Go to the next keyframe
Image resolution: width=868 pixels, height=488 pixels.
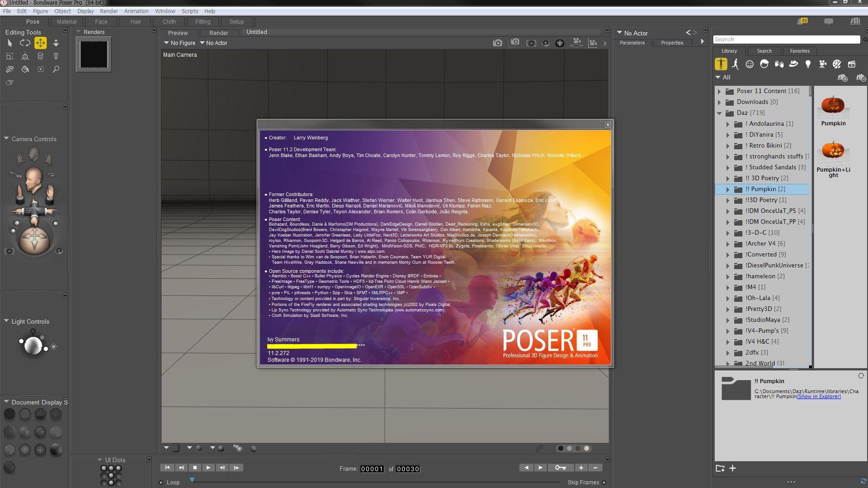(x=540, y=468)
